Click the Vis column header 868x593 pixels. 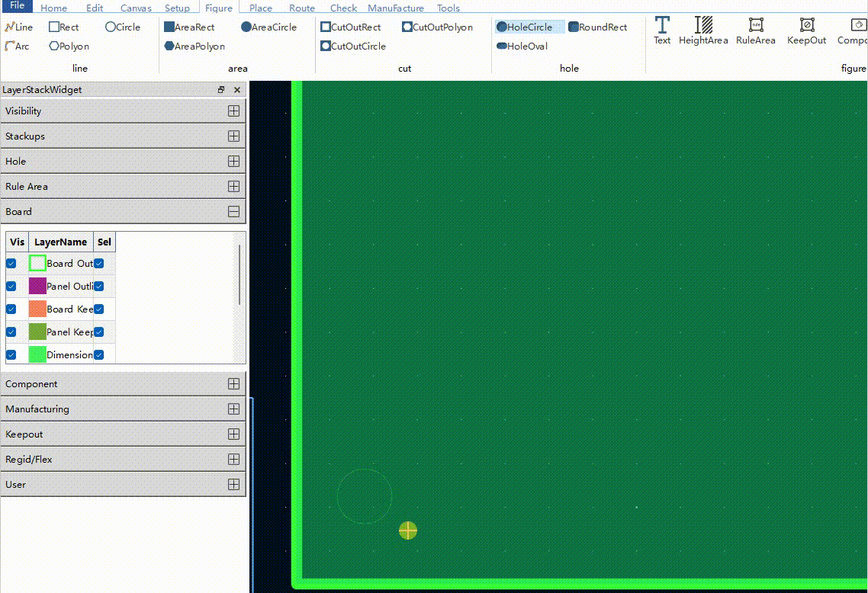[17, 242]
